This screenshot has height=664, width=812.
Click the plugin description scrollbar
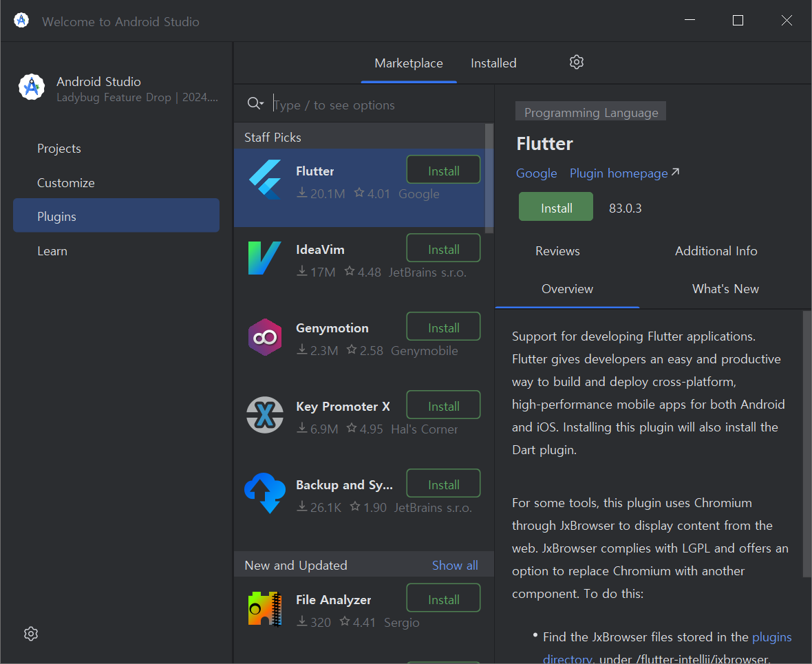(806, 443)
